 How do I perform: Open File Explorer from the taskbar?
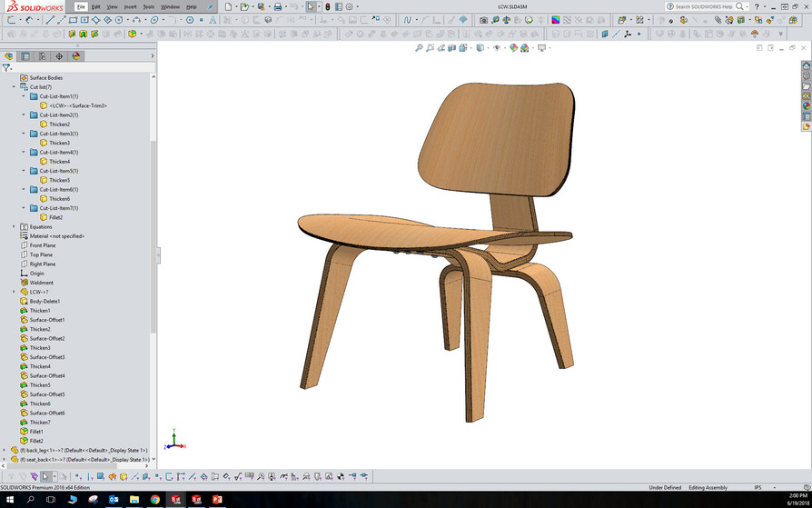(x=134, y=500)
